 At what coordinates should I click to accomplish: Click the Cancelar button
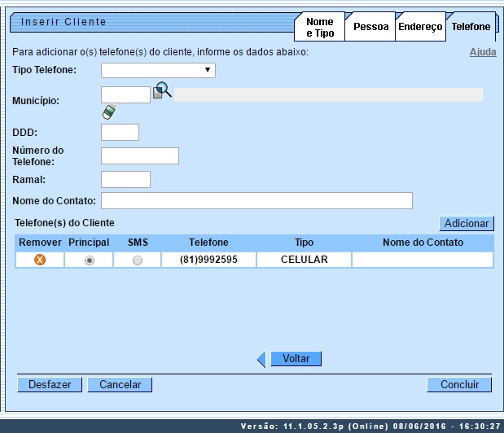120,384
